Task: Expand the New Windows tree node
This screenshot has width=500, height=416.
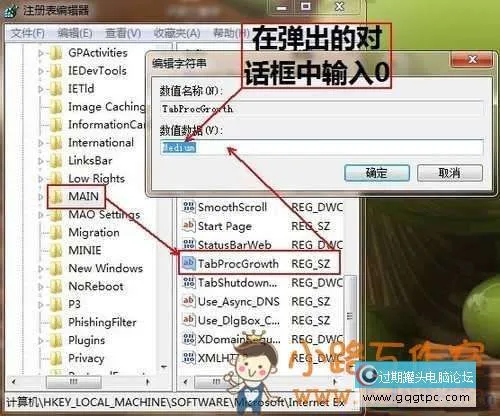Action: click(x=40, y=269)
